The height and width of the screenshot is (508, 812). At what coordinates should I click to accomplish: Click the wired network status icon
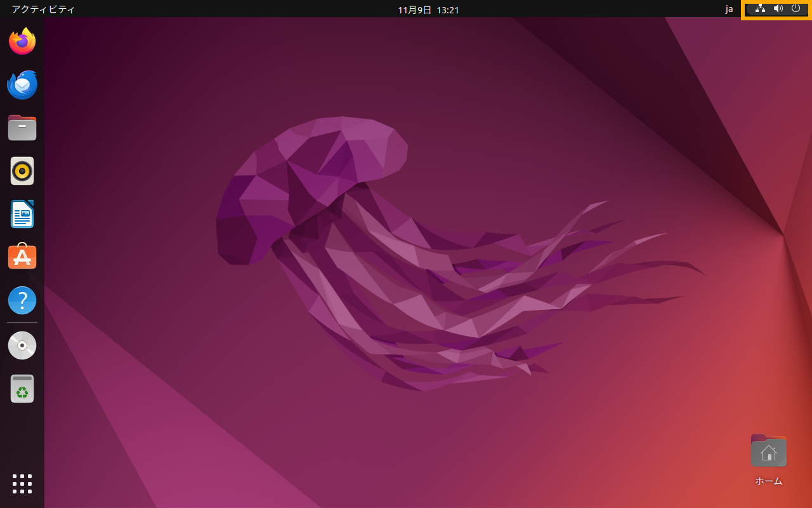[760, 8]
